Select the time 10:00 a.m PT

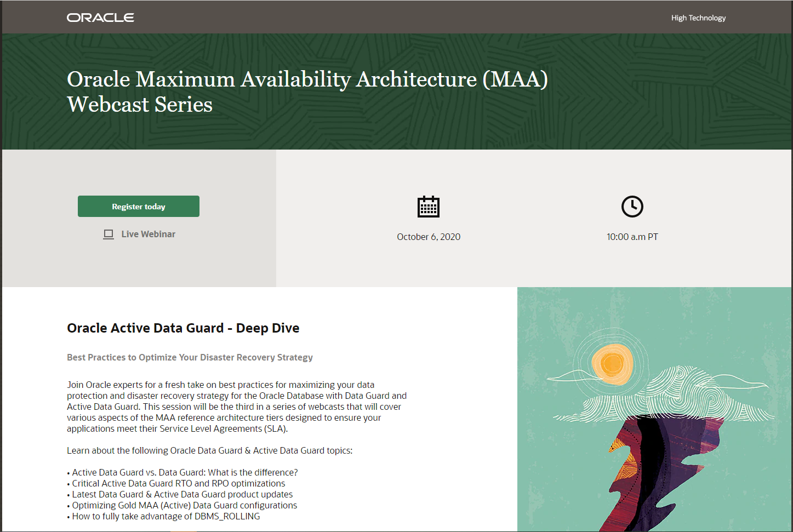(x=632, y=237)
